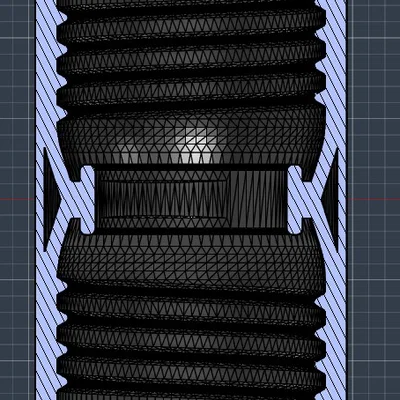This screenshot has width=400, height=400.
Task: Click the red axis line right of model
Action: (x=373, y=199)
